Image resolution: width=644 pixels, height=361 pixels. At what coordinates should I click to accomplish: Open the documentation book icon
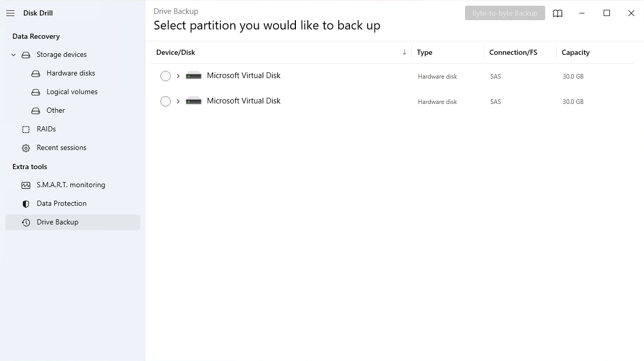click(558, 13)
